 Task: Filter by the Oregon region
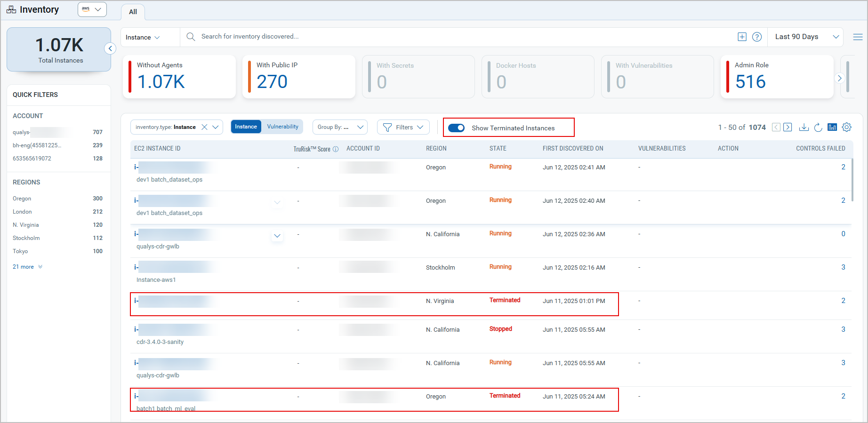57,199
